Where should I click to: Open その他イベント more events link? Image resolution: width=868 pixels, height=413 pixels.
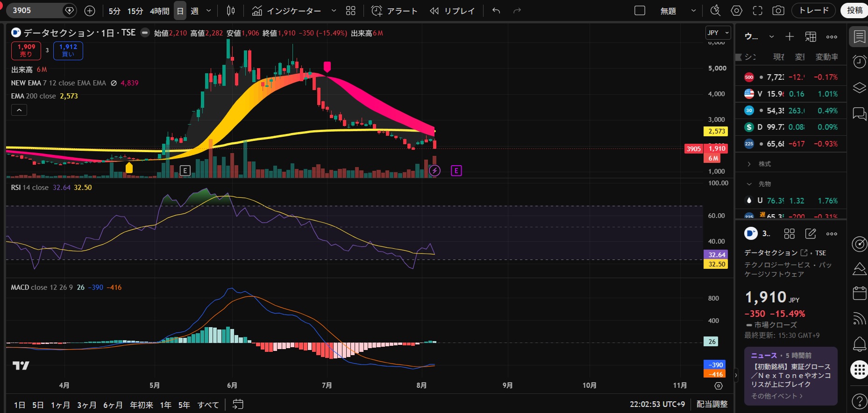(x=777, y=396)
